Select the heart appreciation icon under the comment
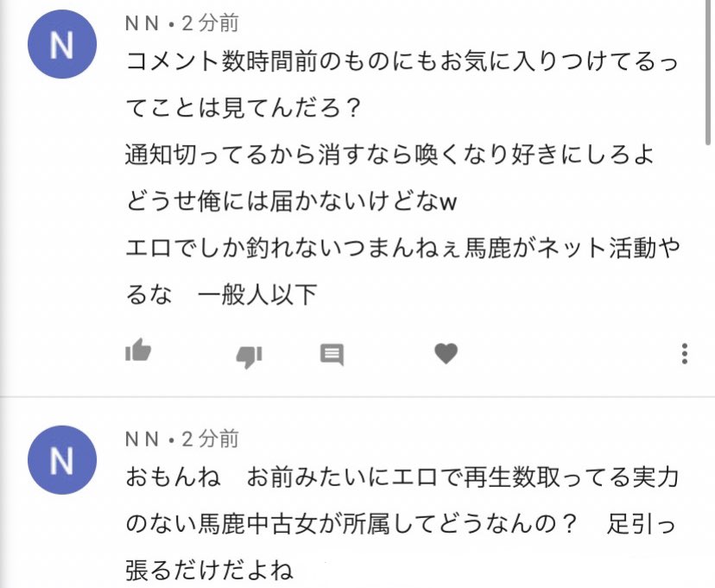The height and width of the screenshot is (588, 715). pos(446,352)
